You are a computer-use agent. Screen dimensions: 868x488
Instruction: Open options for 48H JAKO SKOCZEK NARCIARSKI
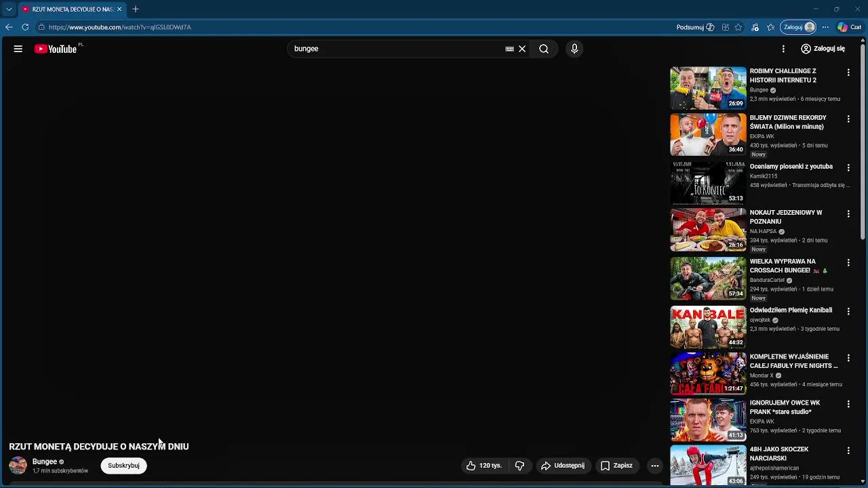pos(848,450)
